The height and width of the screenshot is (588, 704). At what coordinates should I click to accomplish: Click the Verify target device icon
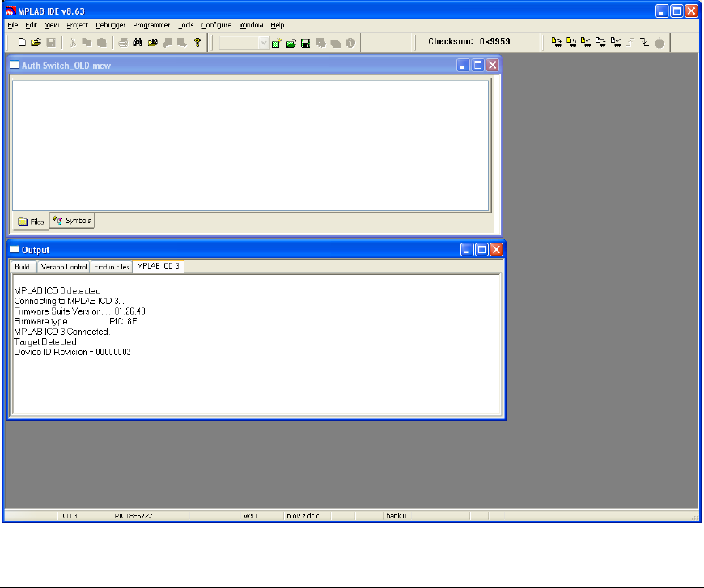click(586, 42)
